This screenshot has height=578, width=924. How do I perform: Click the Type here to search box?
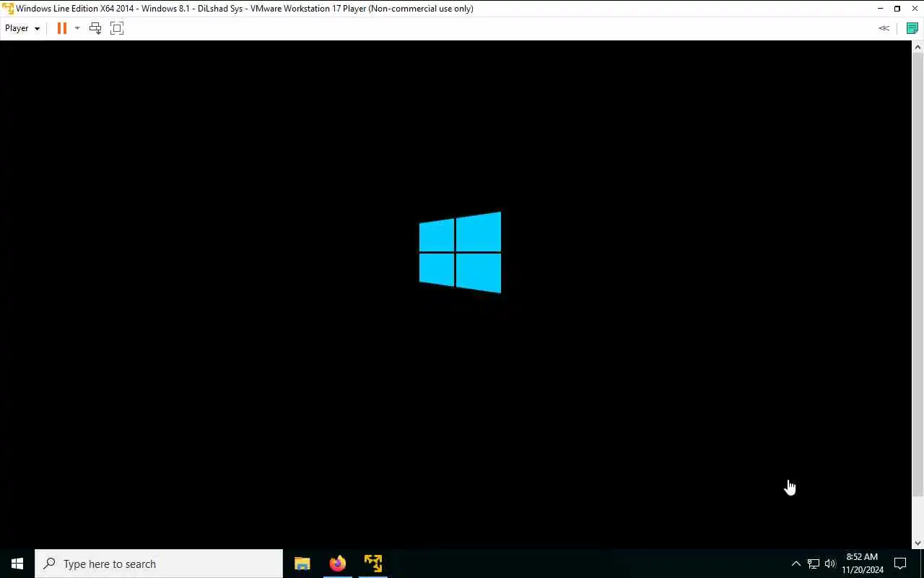[159, 564]
